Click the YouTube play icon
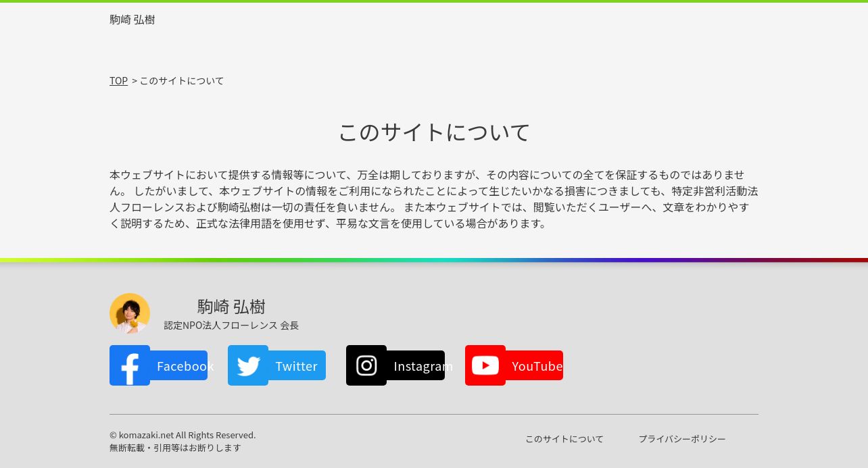This screenshot has height=468, width=868. tap(485, 365)
